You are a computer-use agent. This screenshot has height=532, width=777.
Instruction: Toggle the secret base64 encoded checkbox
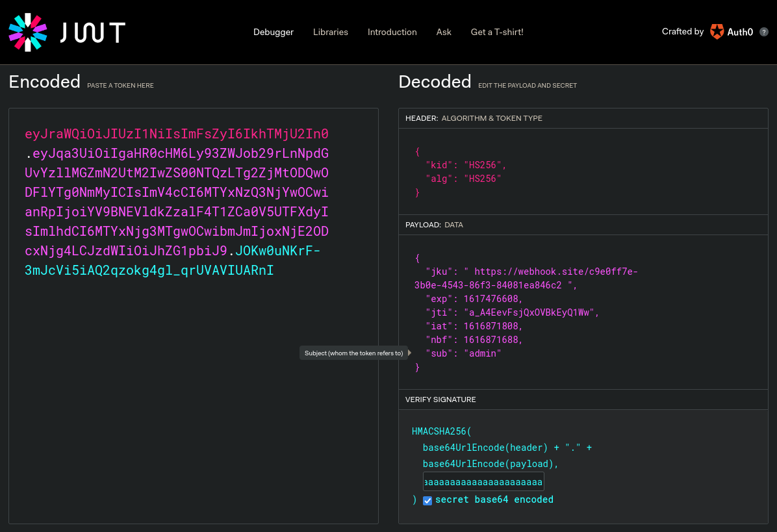[427, 500]
